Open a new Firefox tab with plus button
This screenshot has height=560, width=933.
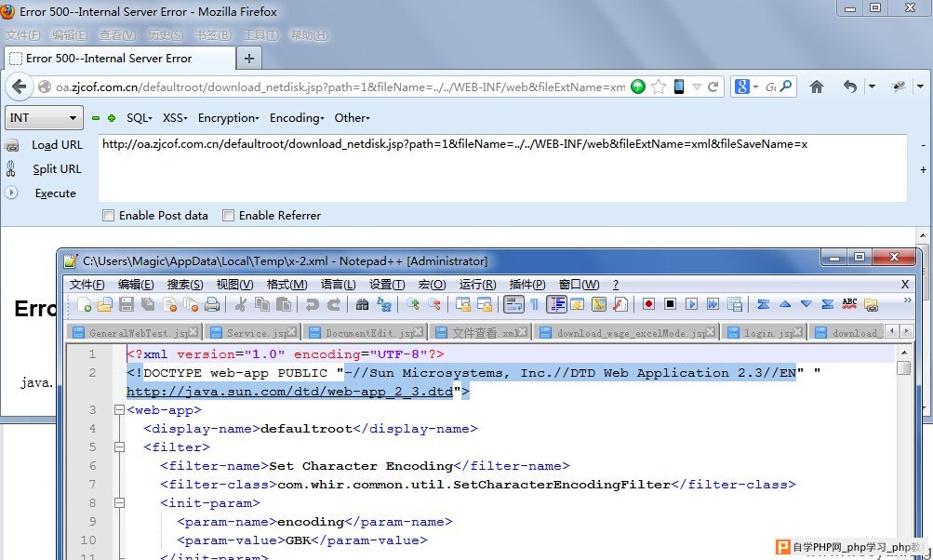(x=249, y=59)
